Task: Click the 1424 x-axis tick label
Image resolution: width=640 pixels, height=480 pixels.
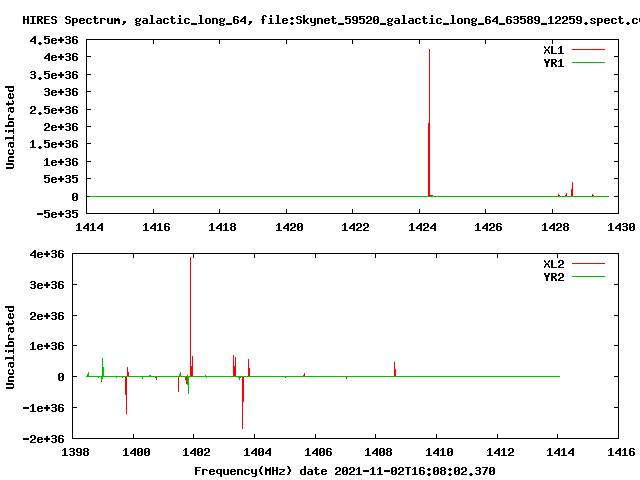Action: pyautogui.click(x=422, y=227)
